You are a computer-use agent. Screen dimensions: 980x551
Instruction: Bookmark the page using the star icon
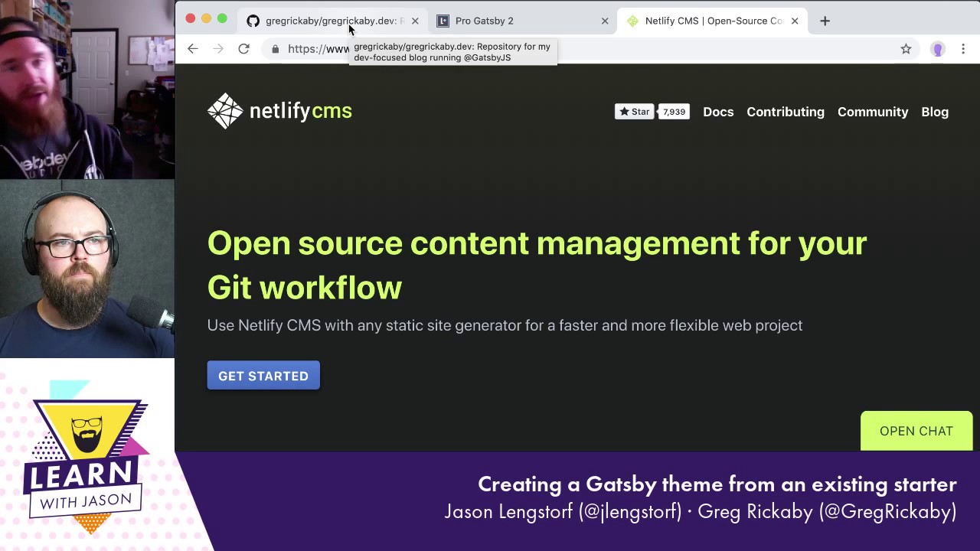[x=906, y=48]
